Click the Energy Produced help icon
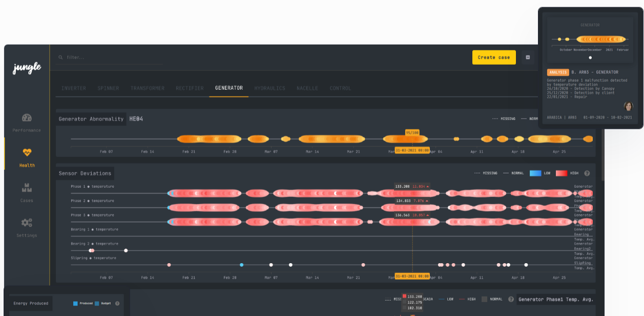644x316 pixels. [x=117, y=303]
